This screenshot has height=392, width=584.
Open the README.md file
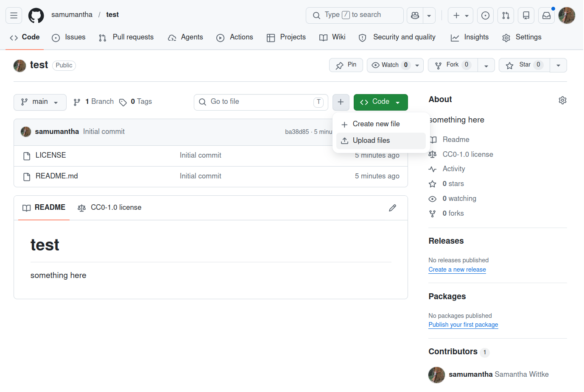point(57,176)
